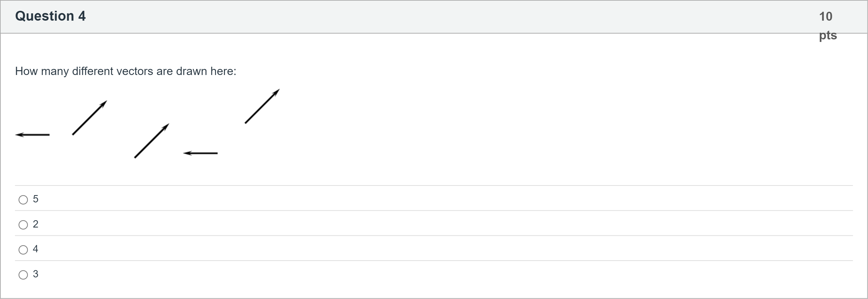Click the "How many different vectors" question text
The height and width of the screenshot is (299, 868).
tap(126, 71)
